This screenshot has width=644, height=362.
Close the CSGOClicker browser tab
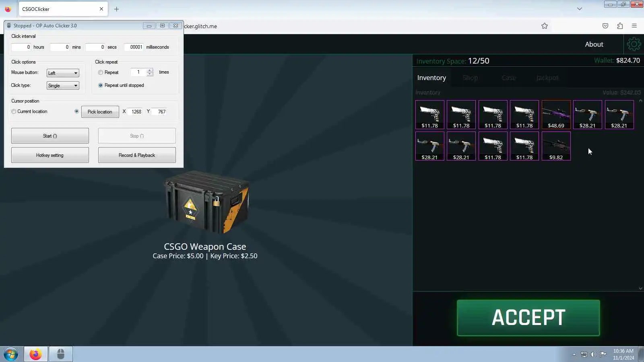point(101,9)
